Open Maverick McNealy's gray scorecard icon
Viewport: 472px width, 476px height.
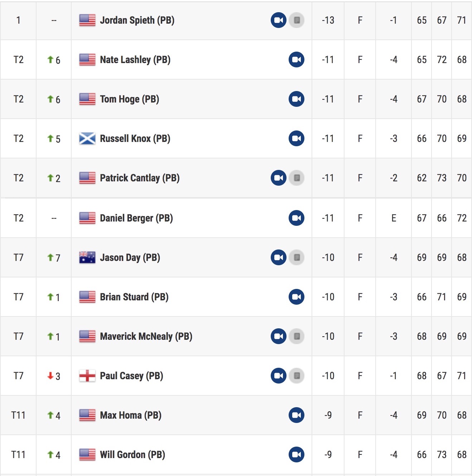tap(297, 336)
